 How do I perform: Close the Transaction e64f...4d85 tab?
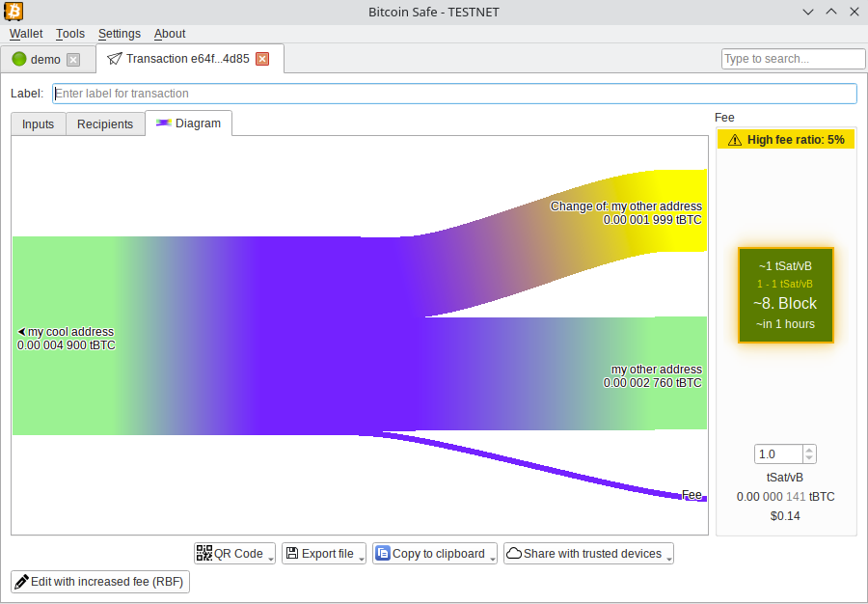[262, 59]
